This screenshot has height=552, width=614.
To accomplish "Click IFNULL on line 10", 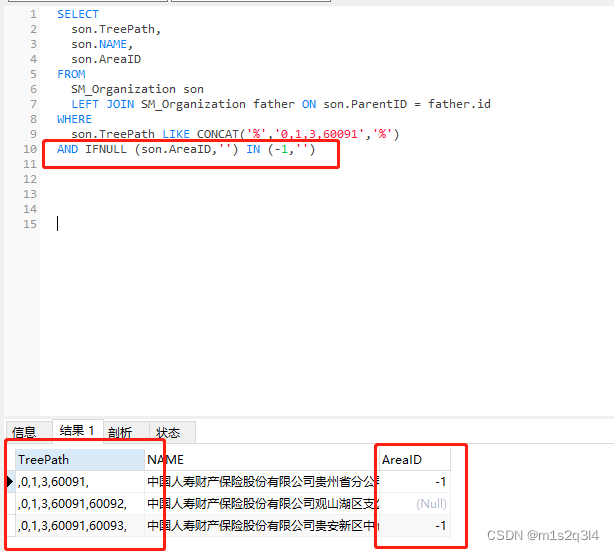I will (106, 149).
